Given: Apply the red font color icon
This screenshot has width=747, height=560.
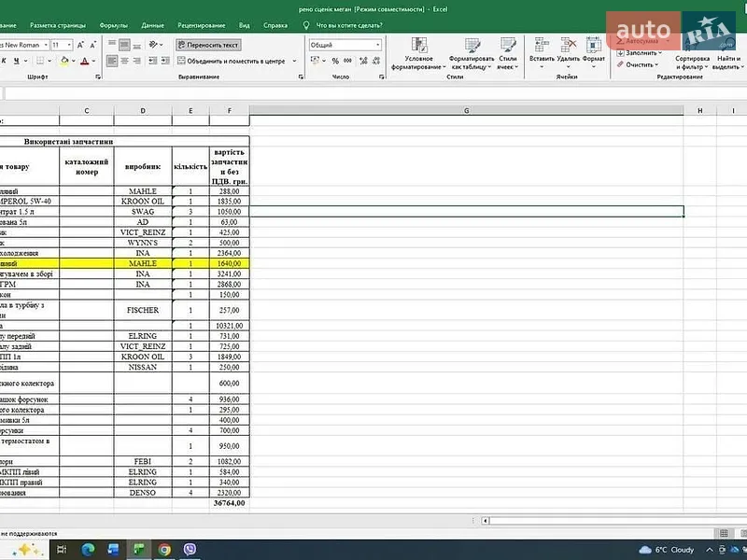Looking at the screenshot, I should point(84,61).
